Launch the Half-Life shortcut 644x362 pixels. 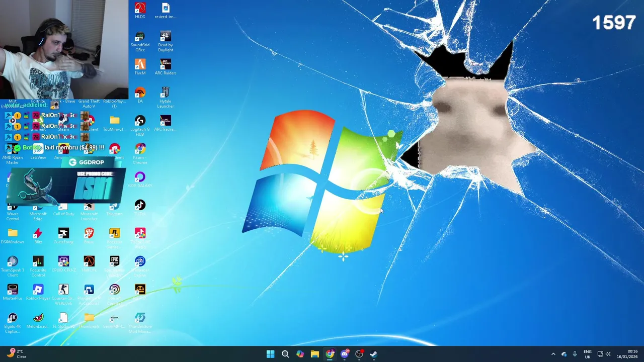(89, 264)
